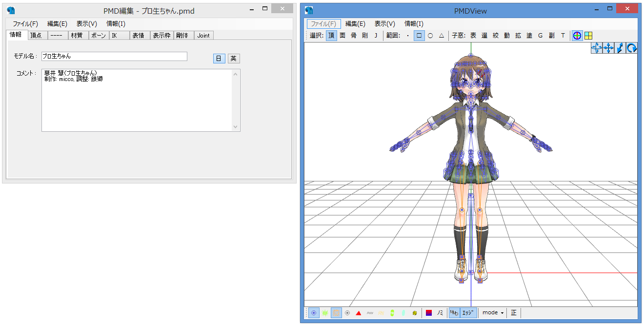Image resolution: width=644 pixels, height=326 pixels.
Task: Open the mode dropdown in bottom toolbar
Action: pyautogui.click(x=493, y=313)
